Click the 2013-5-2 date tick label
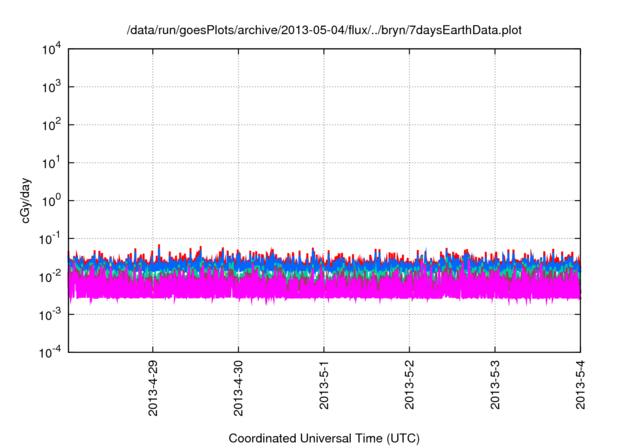Image resolution: width=640 pixels, height=448 pixels. (x=409, y=385)
